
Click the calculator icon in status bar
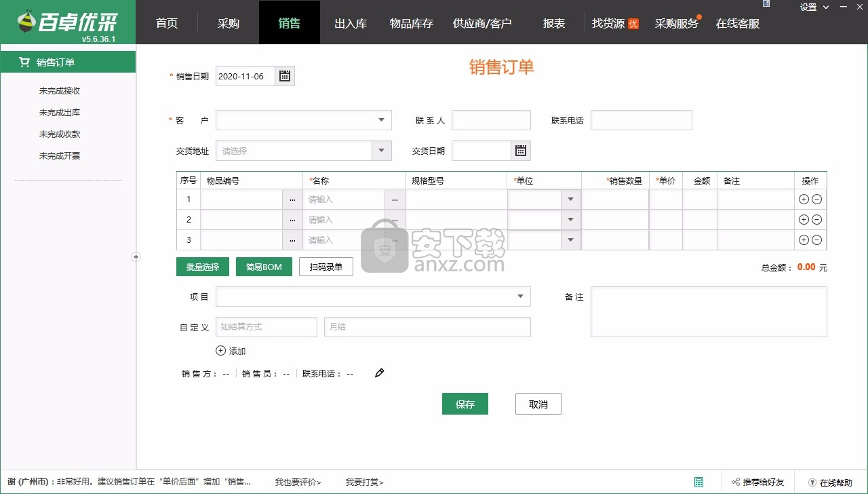698,482
